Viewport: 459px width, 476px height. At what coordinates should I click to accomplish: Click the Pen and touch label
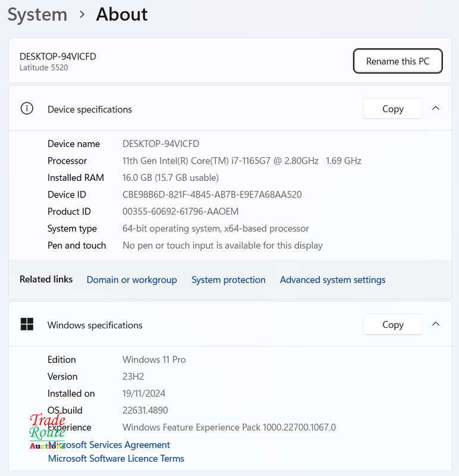tap(77, 245)
